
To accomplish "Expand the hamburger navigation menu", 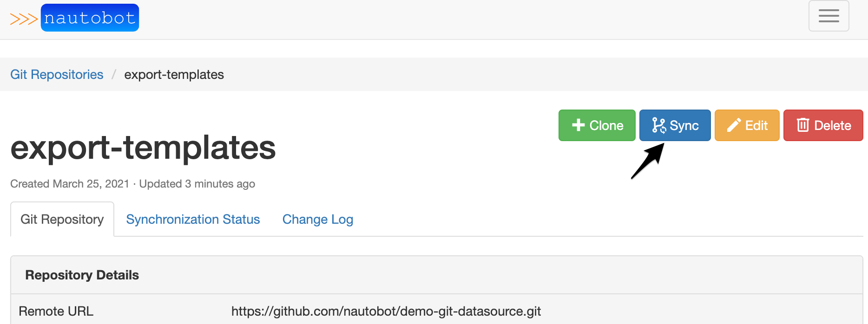I will pyautogui.click(x=829, y=16).
